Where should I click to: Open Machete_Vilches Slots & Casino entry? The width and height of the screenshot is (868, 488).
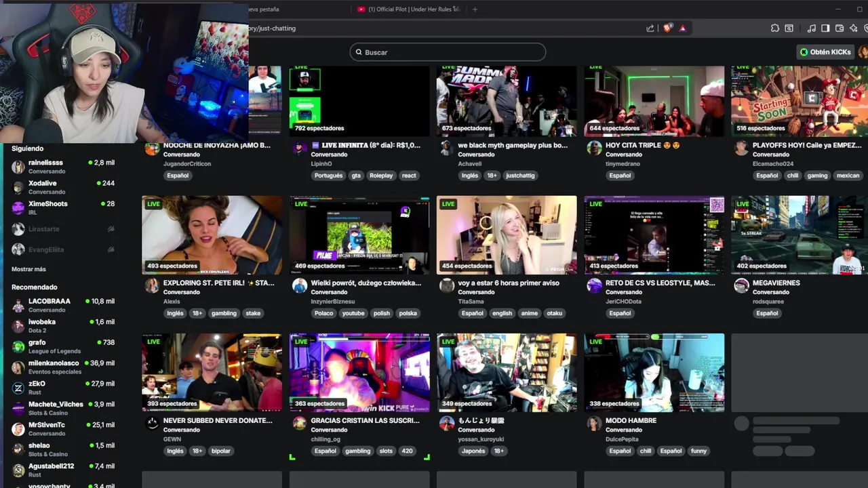point(63,409)
